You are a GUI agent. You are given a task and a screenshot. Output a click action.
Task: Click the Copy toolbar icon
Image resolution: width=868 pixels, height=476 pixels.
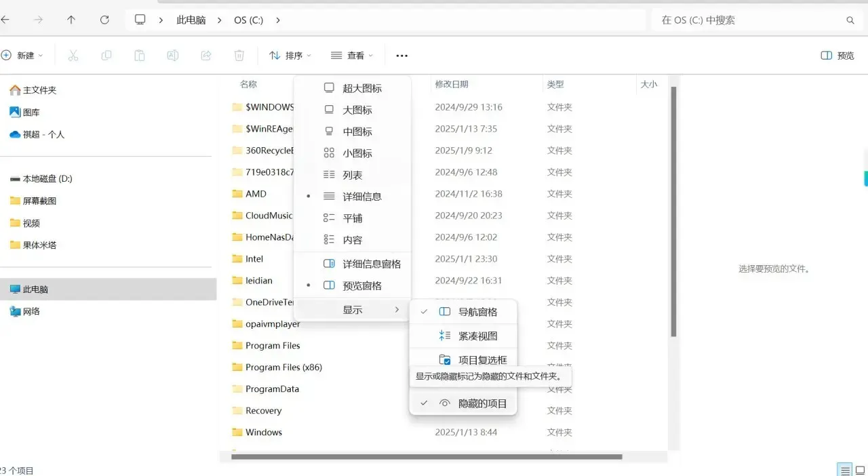pyautogui.click(x=106, y=56)
